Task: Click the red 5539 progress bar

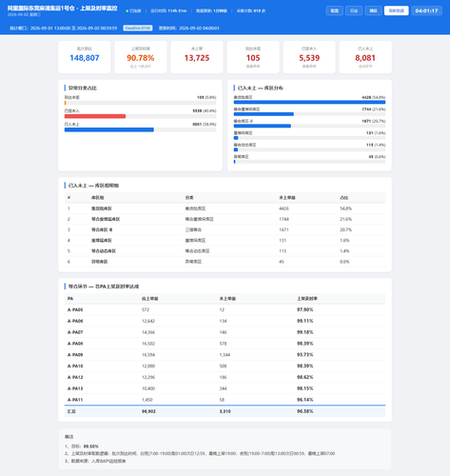Action: click(95, 116)
